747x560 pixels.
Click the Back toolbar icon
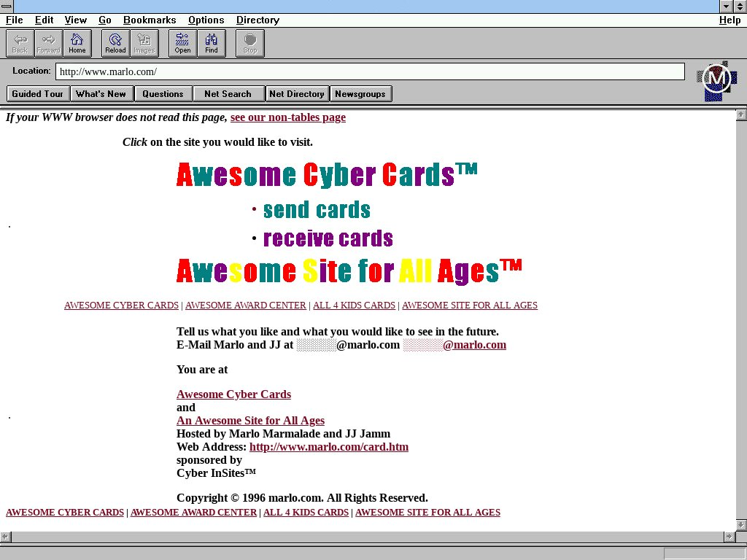(20, 43)
